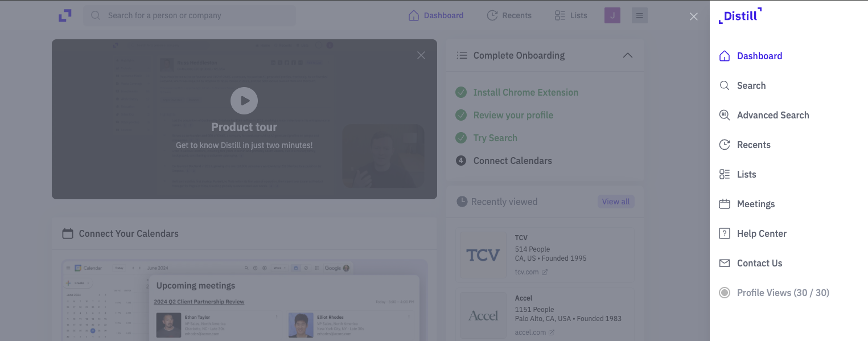Screen dimensions: 868x341
Task: Click the progress circle beside Profile Views
Action: coord(725,293)
